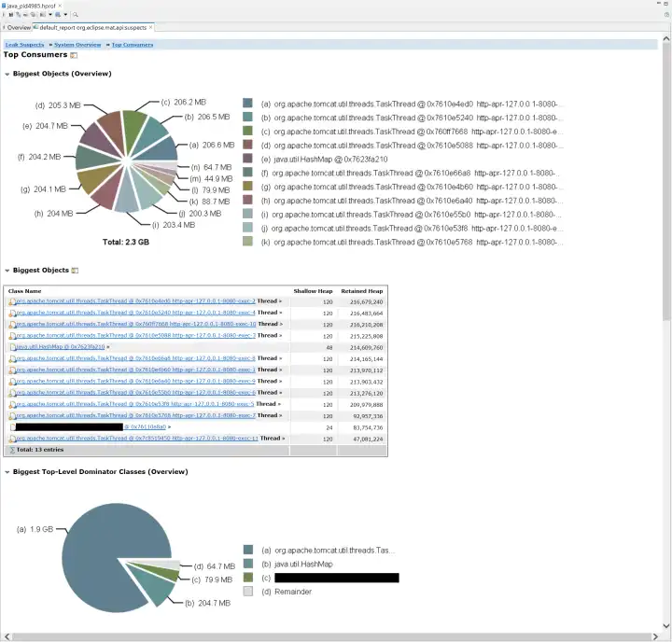Select retained heap value 47,081,224

[x=368, y=440]
